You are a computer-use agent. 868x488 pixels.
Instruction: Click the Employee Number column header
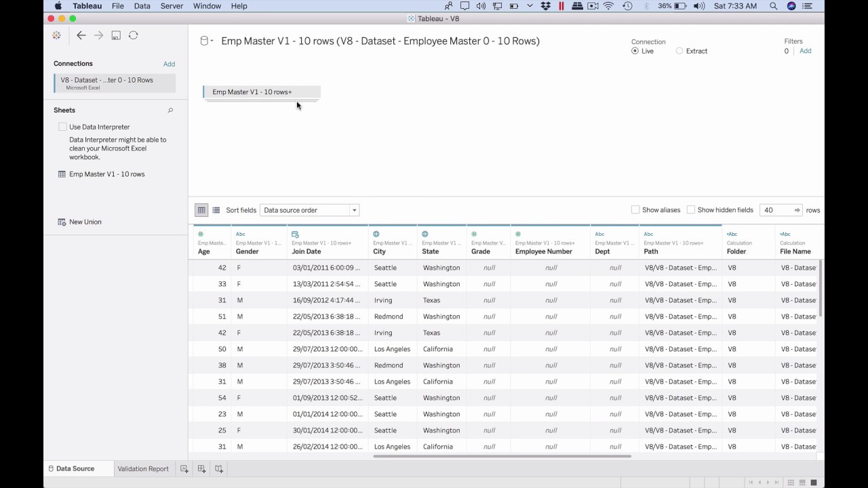tap(550, 242)
